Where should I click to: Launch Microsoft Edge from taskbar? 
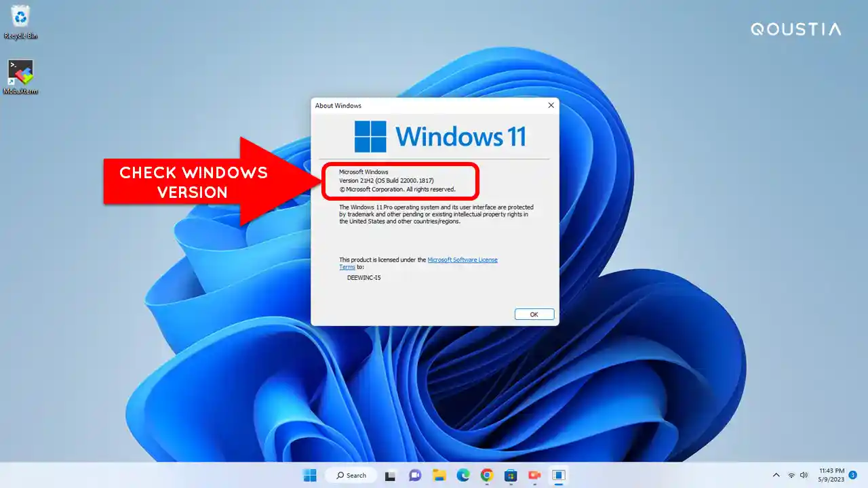pyautogui.click(x=462, y=475)
